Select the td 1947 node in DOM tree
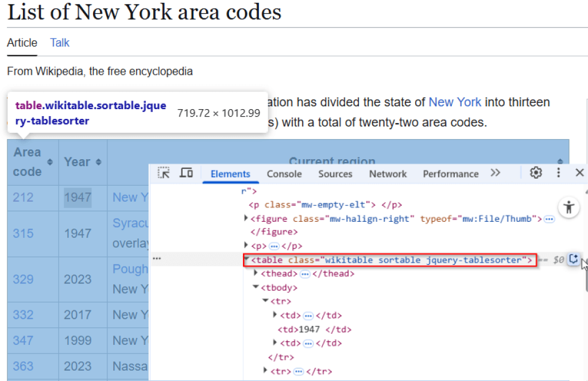Screen dimensions: 588x381 [314, 329]
